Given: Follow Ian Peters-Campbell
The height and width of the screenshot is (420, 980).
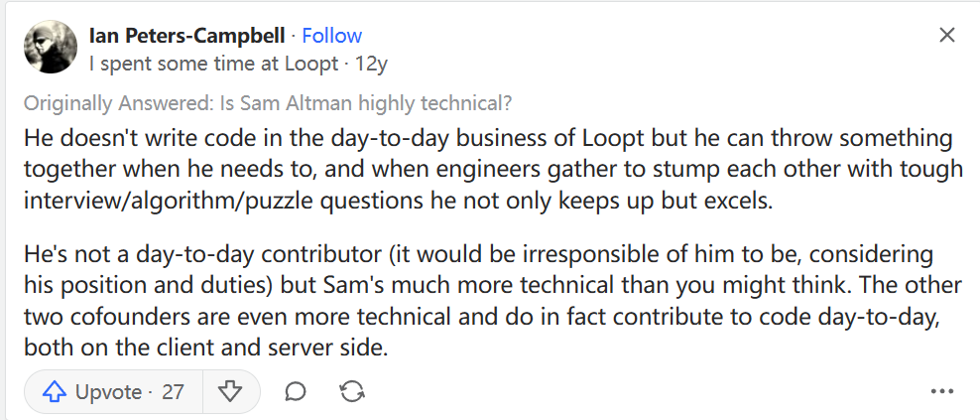Looking at the screenshot, I should coord(332,36).
